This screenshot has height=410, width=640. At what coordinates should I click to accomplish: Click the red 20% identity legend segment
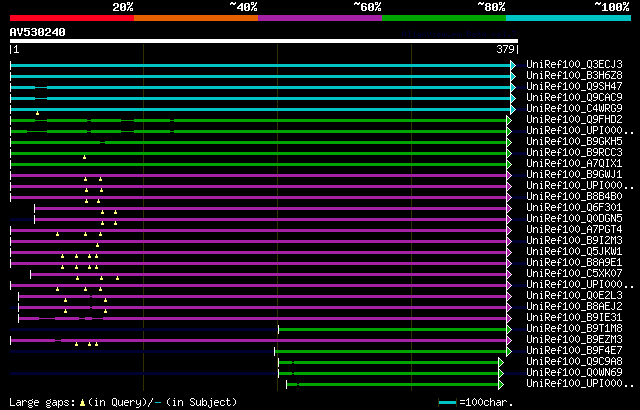click(x=72, y=18)
